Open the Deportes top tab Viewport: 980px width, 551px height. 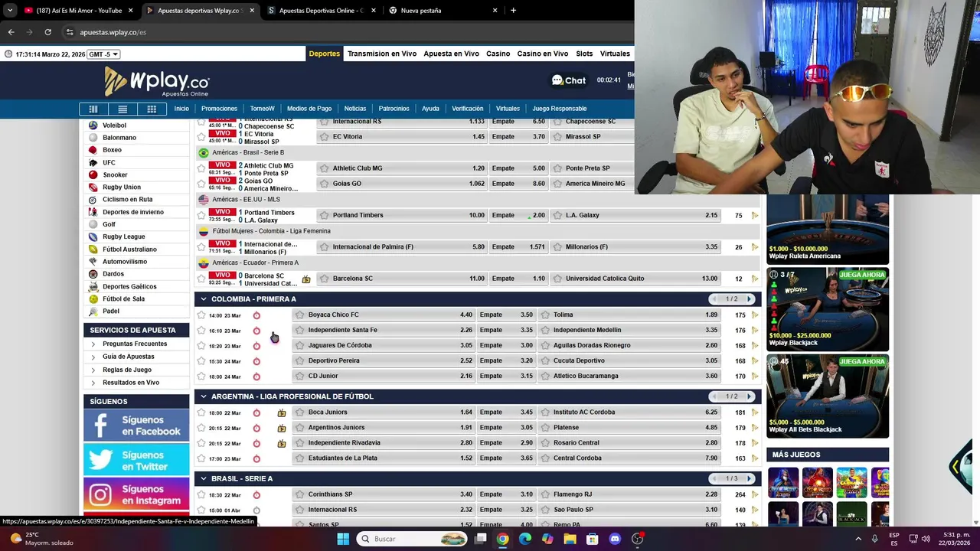click(324, 54)
